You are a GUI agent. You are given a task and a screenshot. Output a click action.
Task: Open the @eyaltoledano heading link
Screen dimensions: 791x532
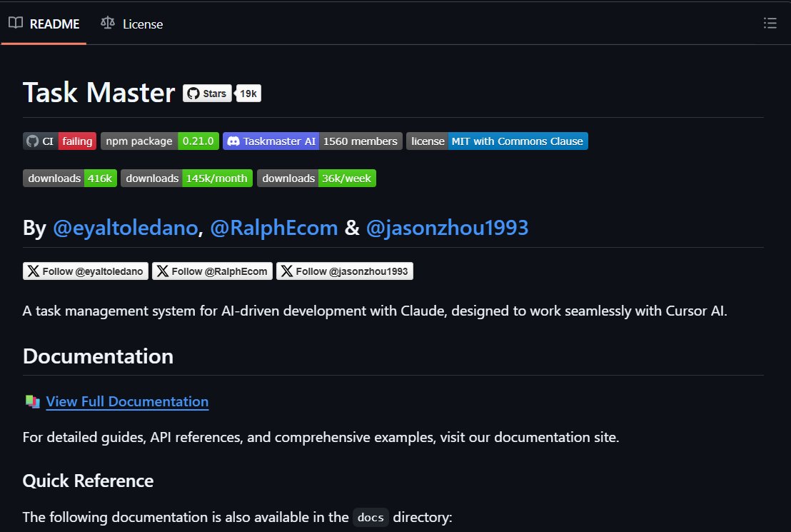[125, 228]
